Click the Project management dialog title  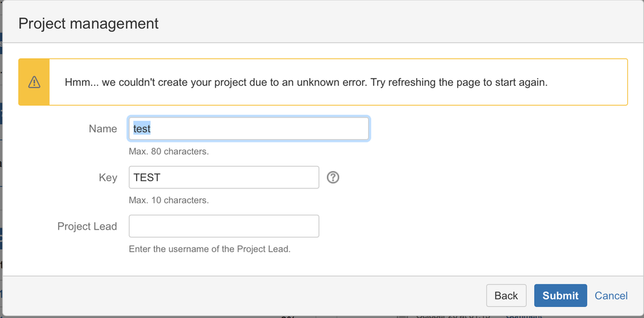88,24
